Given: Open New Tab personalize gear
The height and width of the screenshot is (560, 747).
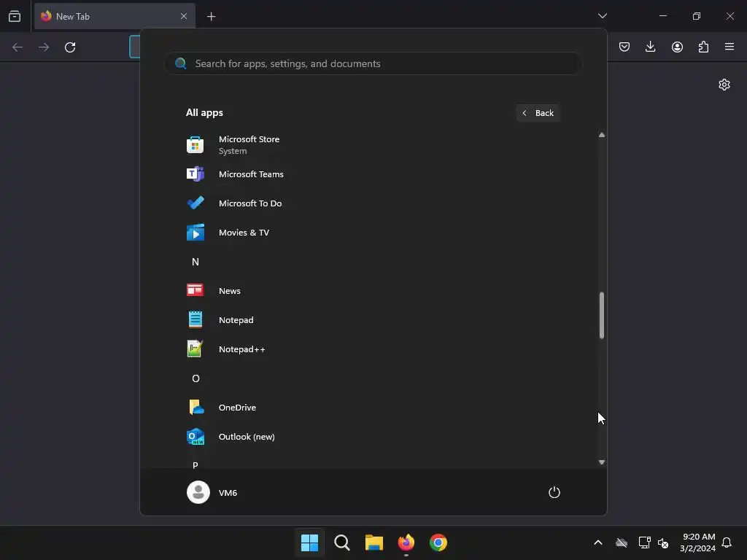Looking at the screenshot, I should click(724, 85).
